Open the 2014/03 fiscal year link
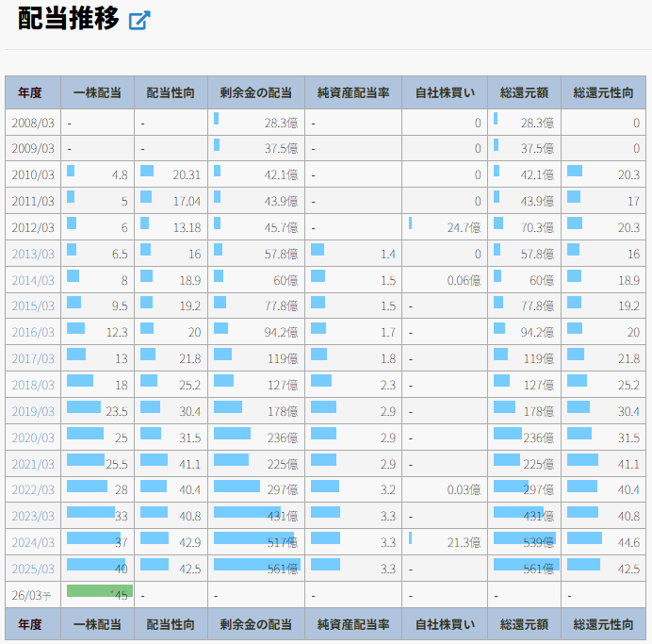The image size is (652, 644). coord(33,280)
